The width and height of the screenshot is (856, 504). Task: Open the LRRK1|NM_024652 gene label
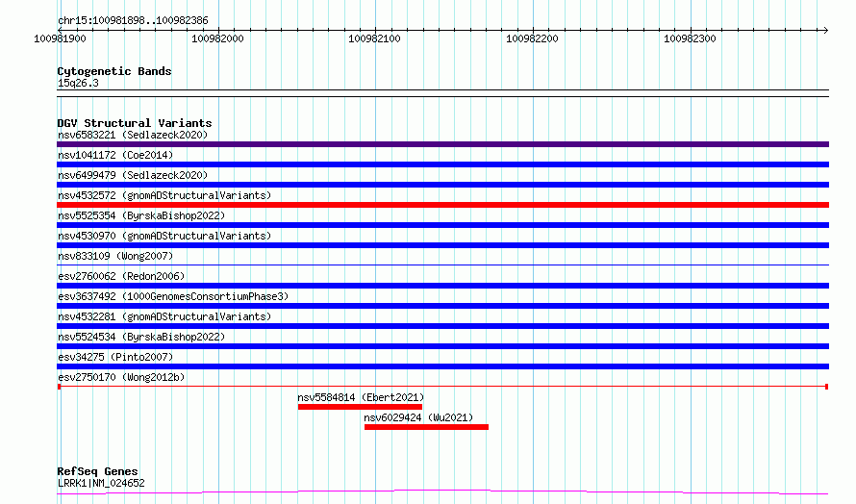coord(101,483)
